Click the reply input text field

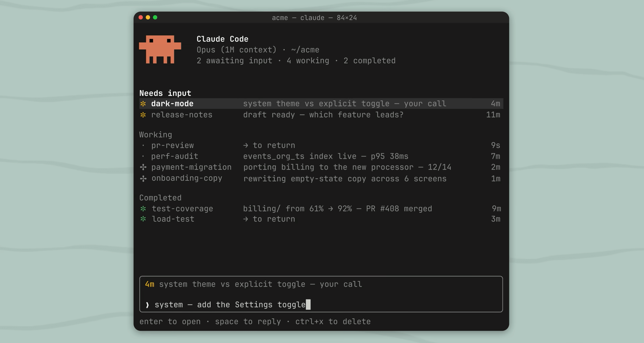click(321, 304)
